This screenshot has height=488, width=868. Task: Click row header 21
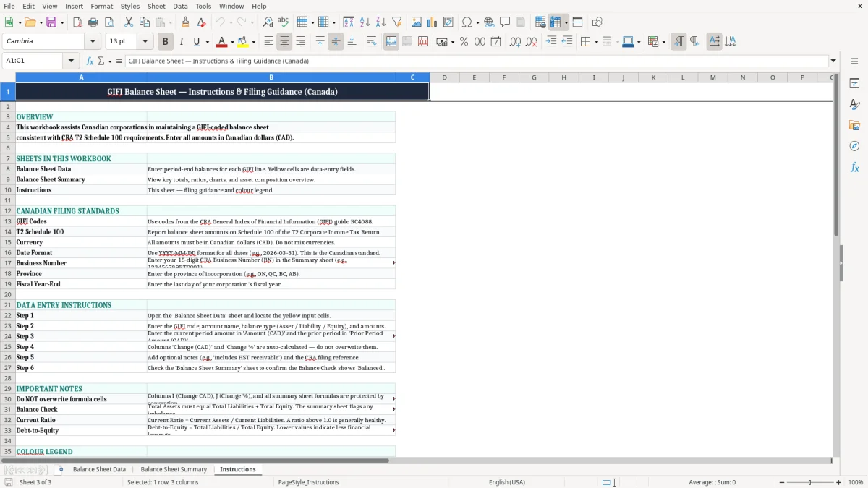point(8,305)
